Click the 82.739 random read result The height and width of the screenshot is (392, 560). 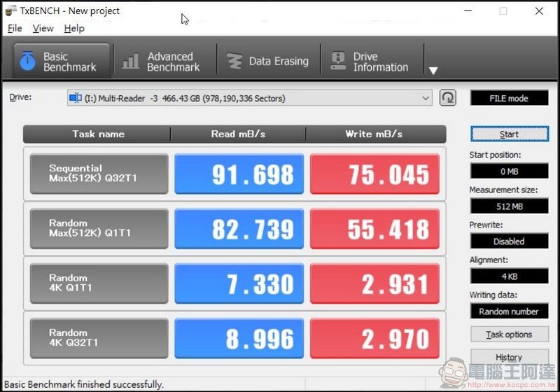point(239,228)
